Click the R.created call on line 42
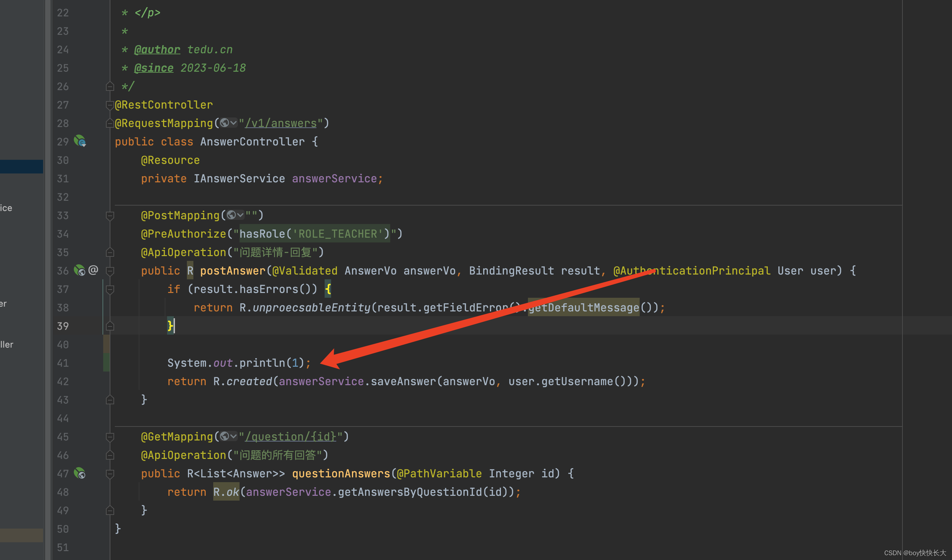This screenshot has height=560, width=952. click(243, 381)
